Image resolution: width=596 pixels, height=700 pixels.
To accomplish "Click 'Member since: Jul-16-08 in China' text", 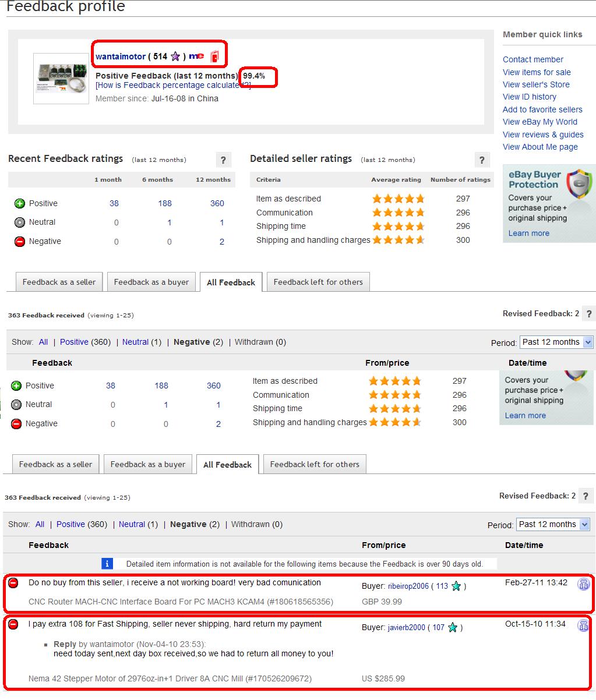I will 157,98.
